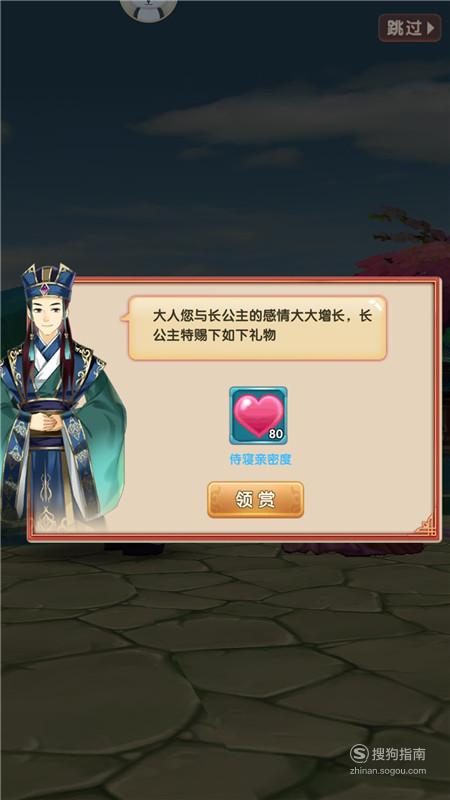
Task: Click the 80 quantity badge on the heart
Action: (x=275, y=434)
